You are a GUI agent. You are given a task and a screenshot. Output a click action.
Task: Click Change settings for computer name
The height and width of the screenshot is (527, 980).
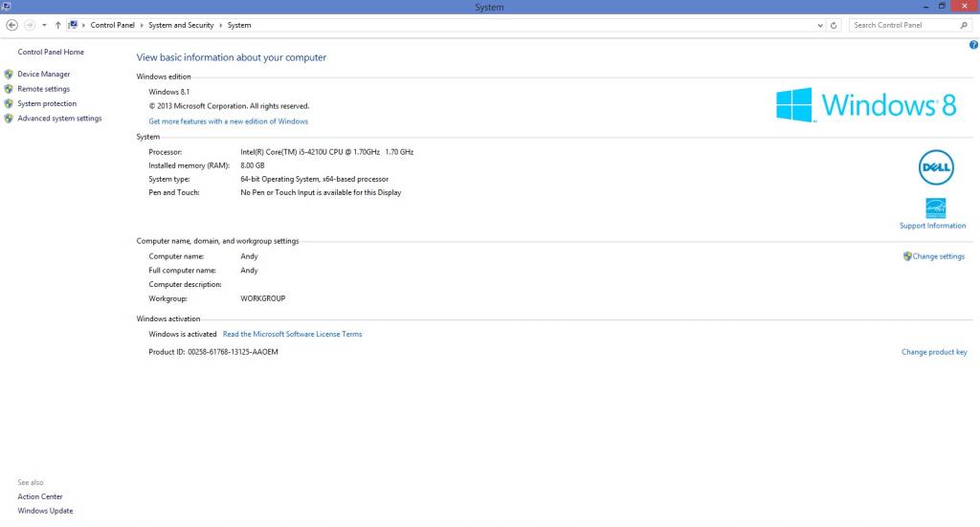pos(938,256)
